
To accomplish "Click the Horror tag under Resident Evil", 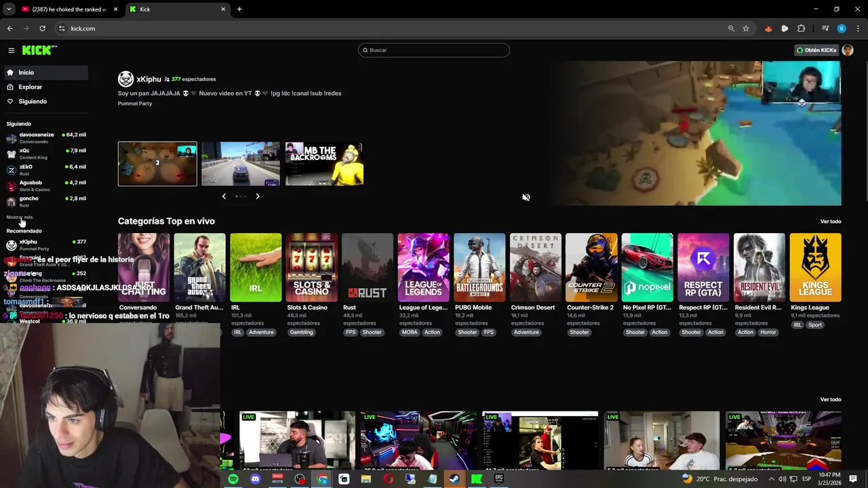I will (768, 332).
